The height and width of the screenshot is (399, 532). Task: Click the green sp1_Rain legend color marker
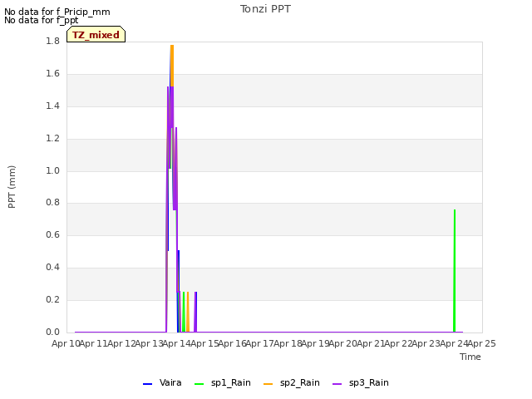[x=199, y=384]
